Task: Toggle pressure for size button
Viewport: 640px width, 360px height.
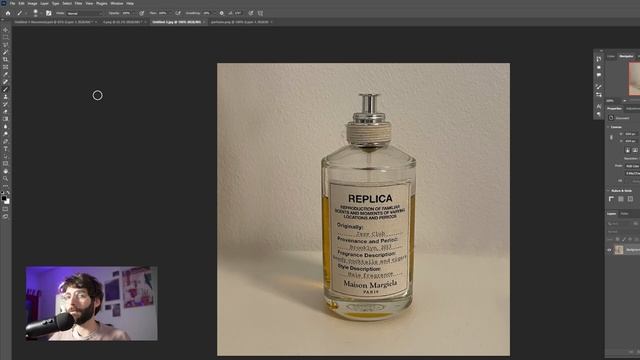Action: (251, 13)
